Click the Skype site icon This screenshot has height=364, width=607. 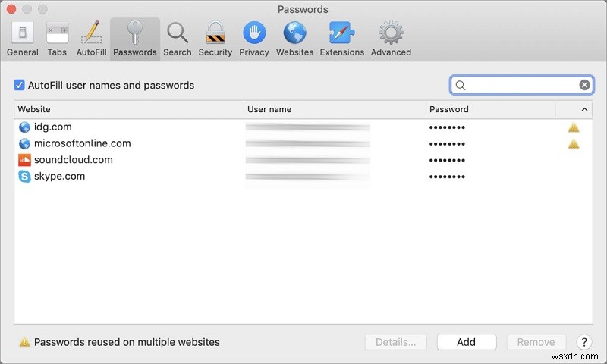24,177
